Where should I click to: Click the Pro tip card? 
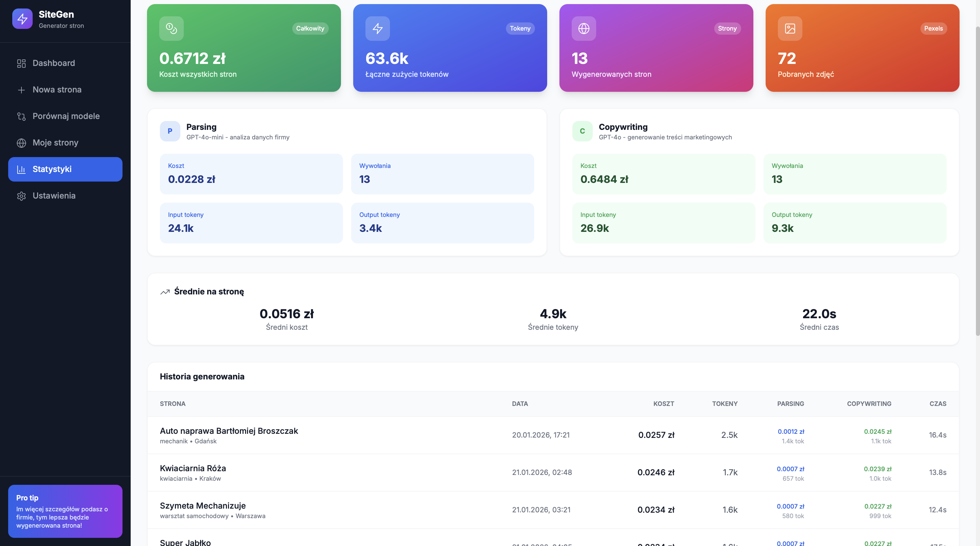[x=65, y=511]
